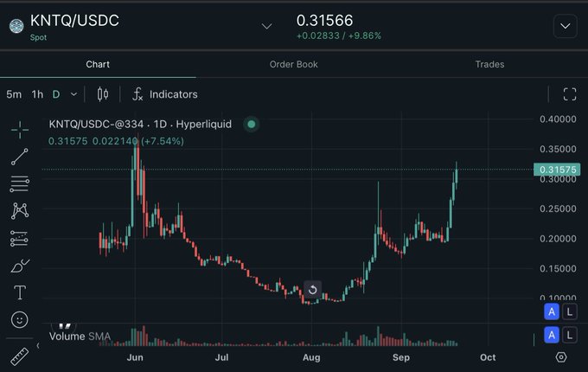This screenshot has width=588, height=372.
Task: Toggle log scale L on volume pane
Action: pyautogui.click(x=570, y=335)
